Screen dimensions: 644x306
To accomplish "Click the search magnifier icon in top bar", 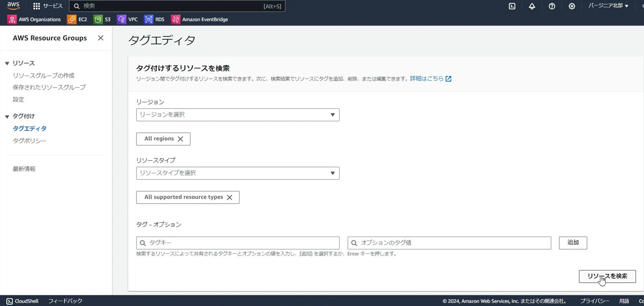I will pos(76,6).
